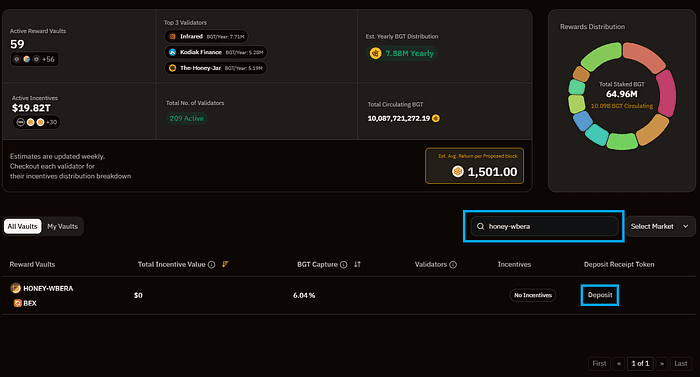Click the Rewards Distribution heading
This screenshot has width=700, height=377.
[x=592, y=27]
